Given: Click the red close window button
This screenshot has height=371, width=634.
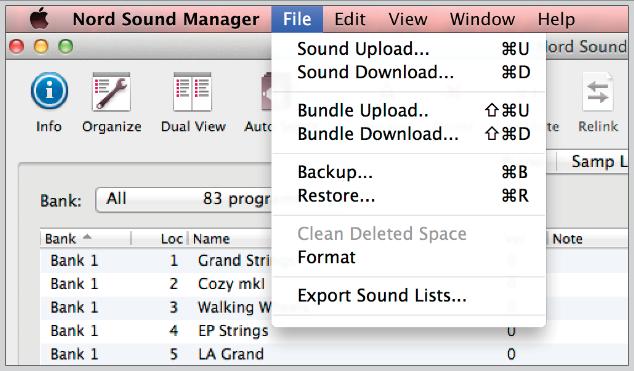Looking at the screenshot, I should tap(17, 46).
